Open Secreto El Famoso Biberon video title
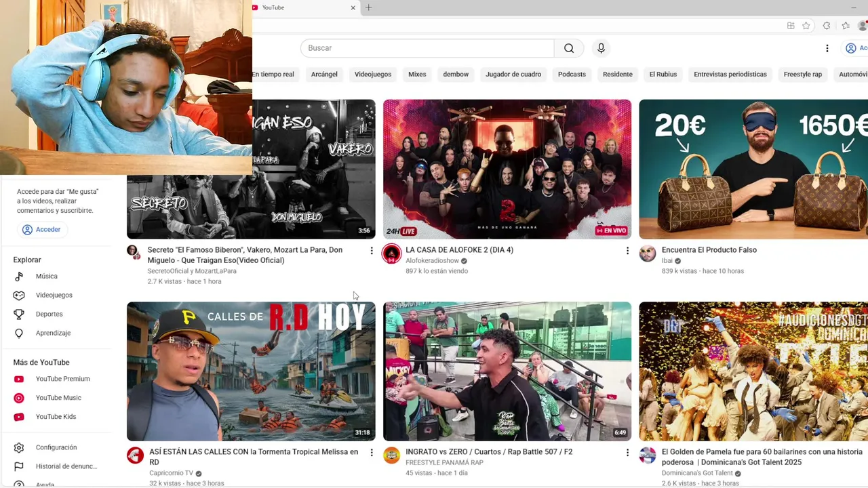The image size is (868, 488). (x=245, y=255)
